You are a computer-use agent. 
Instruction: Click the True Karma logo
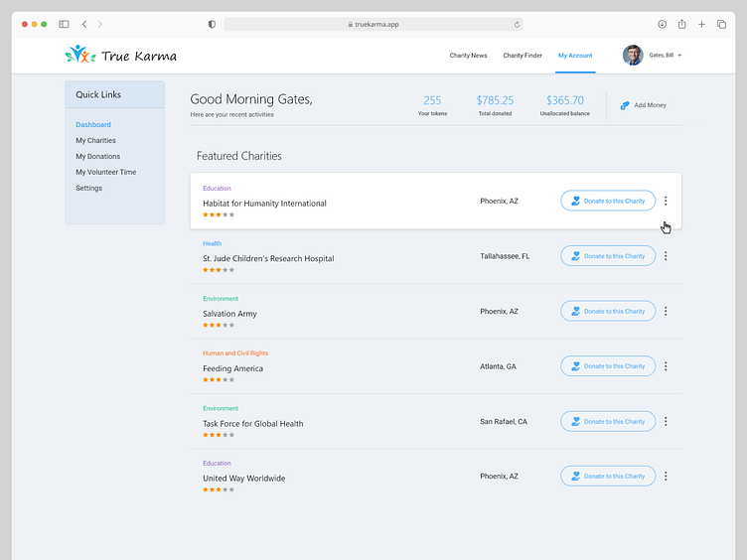coord(120,56)
